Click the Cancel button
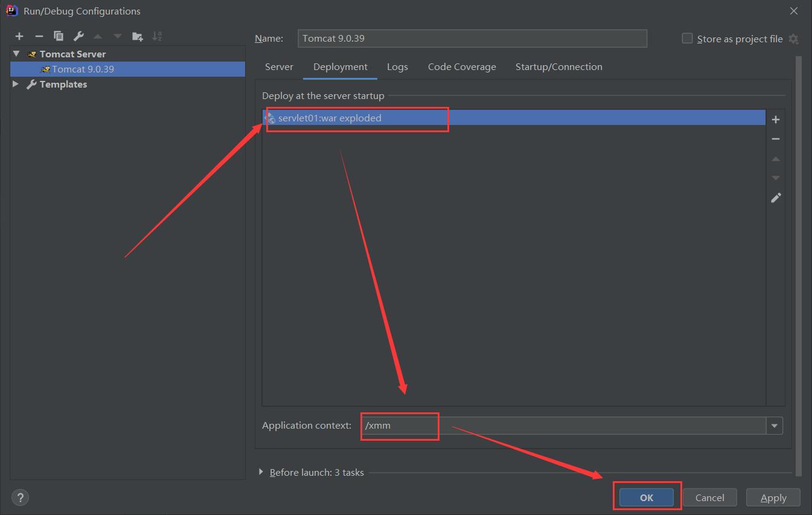The width and height of the screenshot is (812, 515). tap(710, 497)
